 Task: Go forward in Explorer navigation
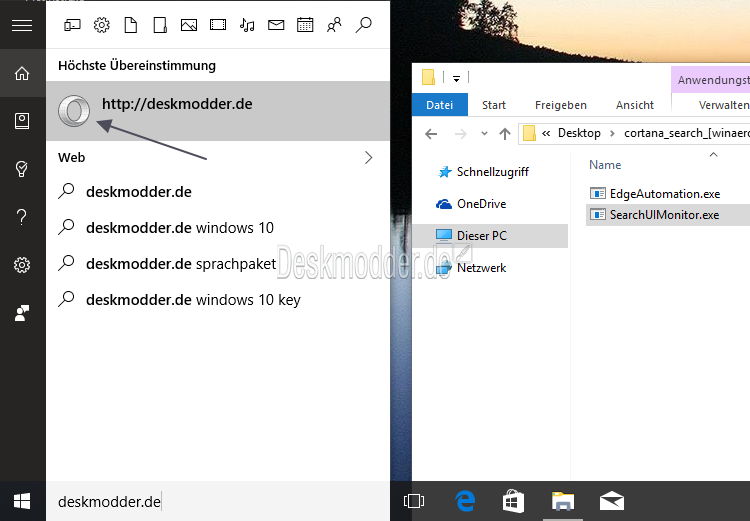pyautogui.click(x=460, y=134)
